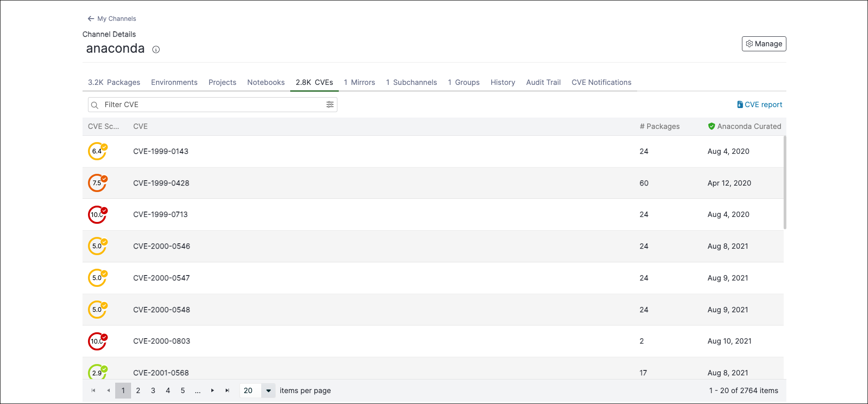Open CVE-1999-0428 entry
Image resolution: width=868 pixels, height=404 pixels.
pos(161,183)
